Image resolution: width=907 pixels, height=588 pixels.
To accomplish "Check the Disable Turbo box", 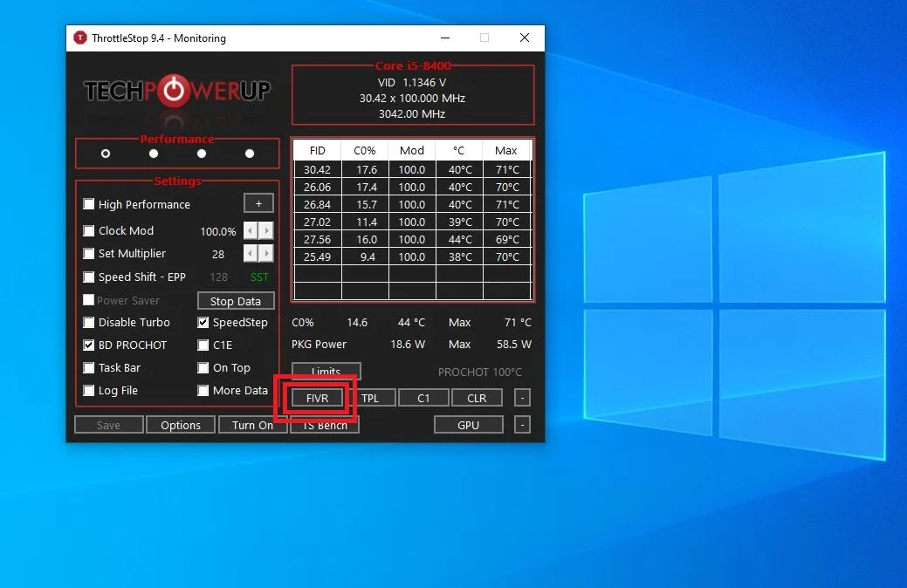I will point(88,322).
